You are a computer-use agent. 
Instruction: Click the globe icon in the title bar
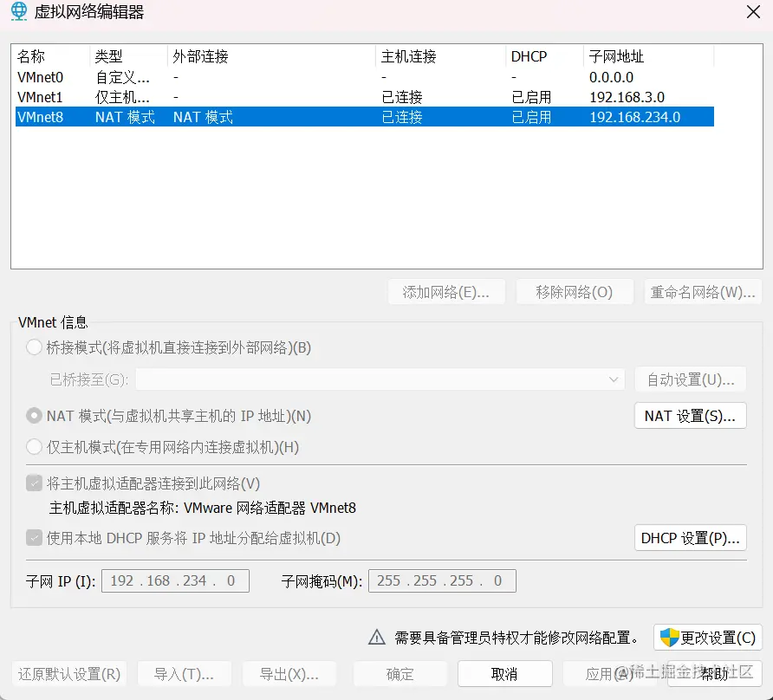click(x=19, y=11)
